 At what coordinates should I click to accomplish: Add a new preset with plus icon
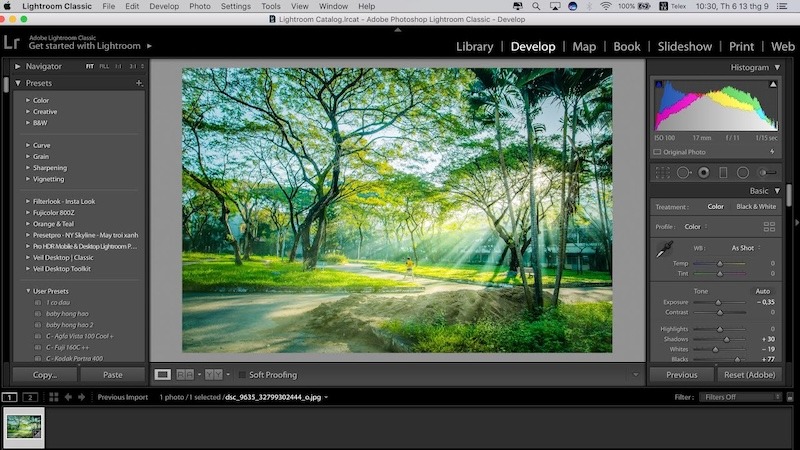pyautogui.click(x=139, y=83)
